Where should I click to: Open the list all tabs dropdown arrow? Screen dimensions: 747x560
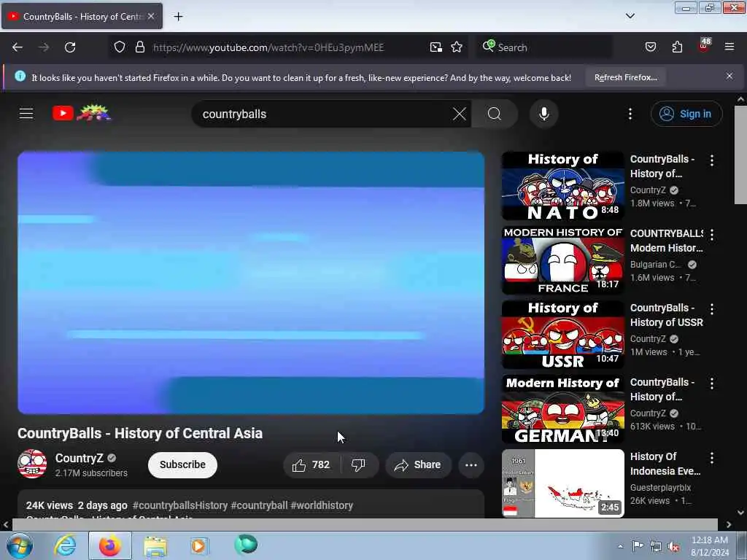click(x=630, y=16)
